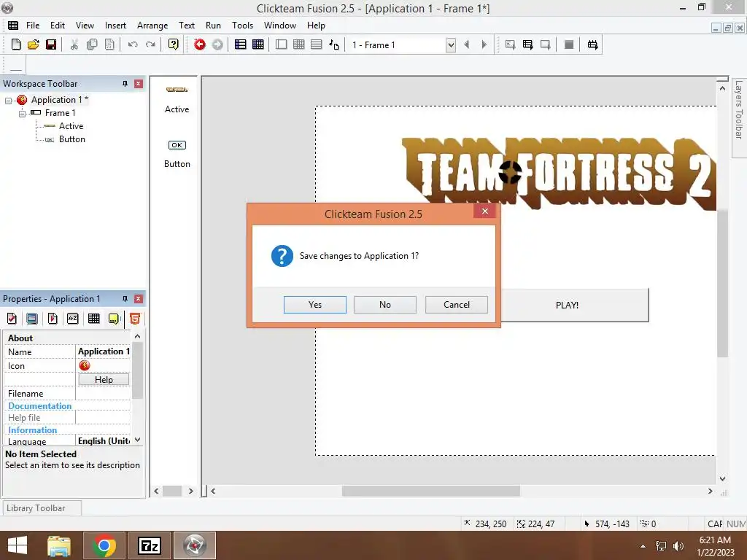Open the Window properties tab icon

[32, 319]
